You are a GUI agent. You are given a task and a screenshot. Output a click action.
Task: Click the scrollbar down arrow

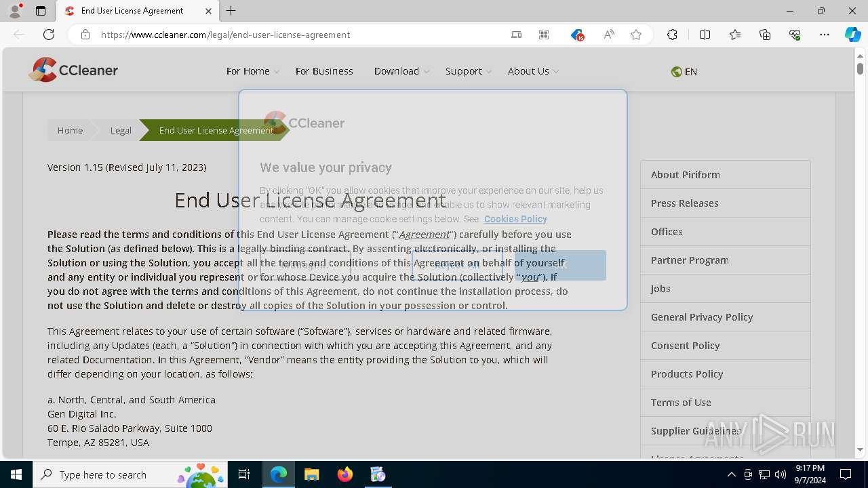860,449
